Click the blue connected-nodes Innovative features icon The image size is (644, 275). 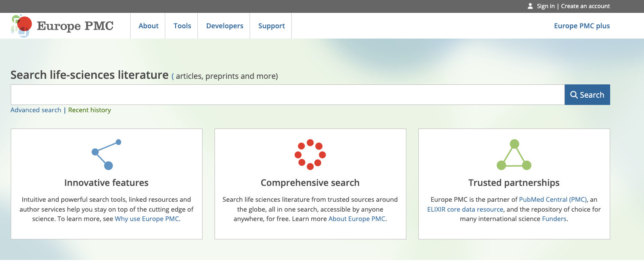click(107, 154)
